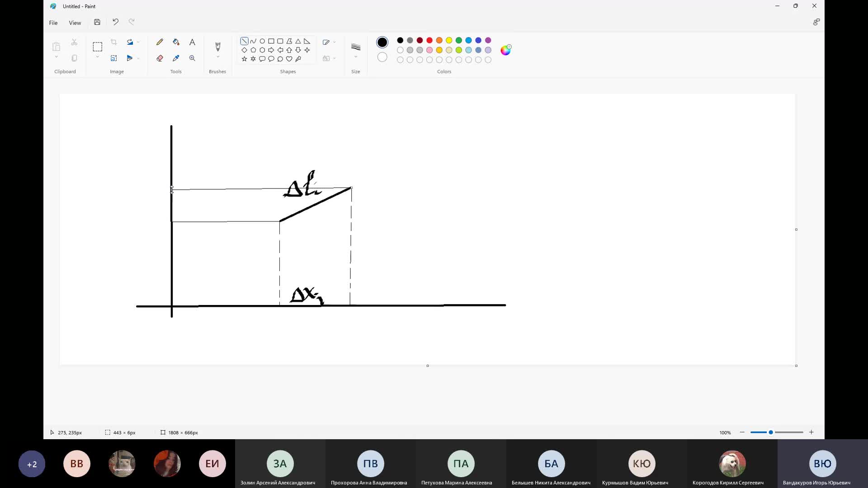Select the Line shape
Image resolution: width=868 pixels, height=488 pixels.
click(244, 41)
